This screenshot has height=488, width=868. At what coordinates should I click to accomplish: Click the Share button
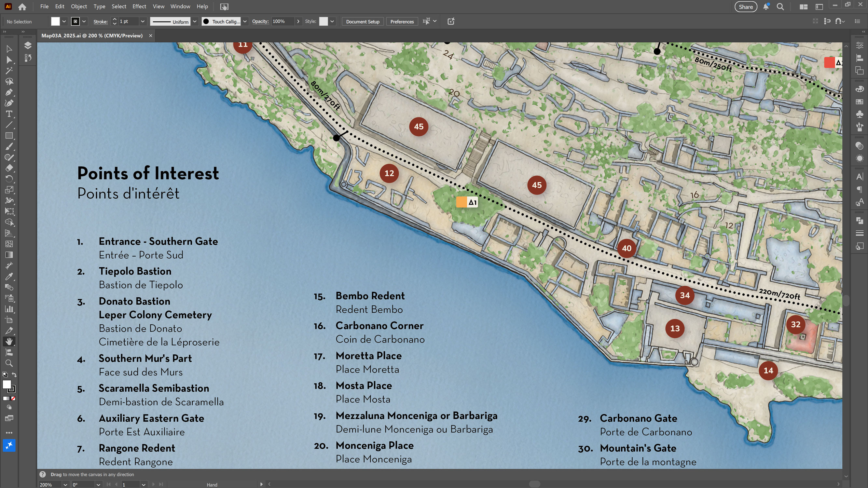tap(745, 7)
